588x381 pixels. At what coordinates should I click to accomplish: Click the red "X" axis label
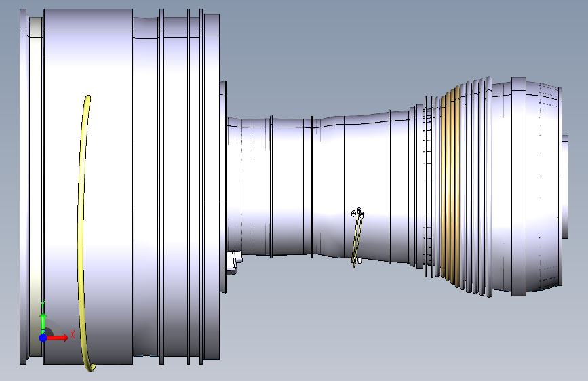coord(73,334)
